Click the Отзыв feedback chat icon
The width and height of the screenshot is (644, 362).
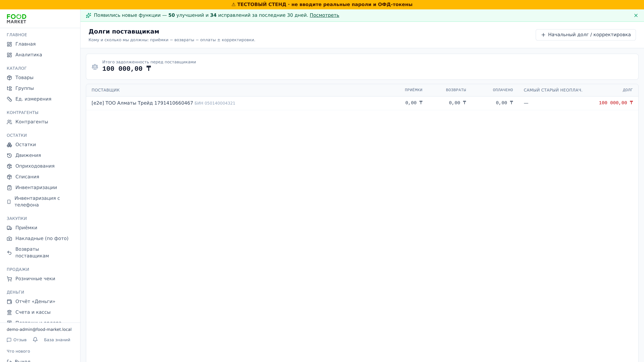click(9, 340)
